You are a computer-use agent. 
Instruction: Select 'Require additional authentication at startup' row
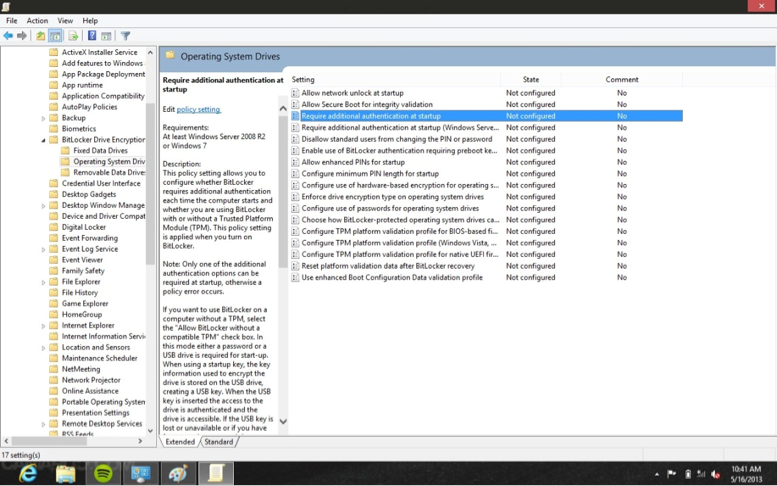pos(487,116)
